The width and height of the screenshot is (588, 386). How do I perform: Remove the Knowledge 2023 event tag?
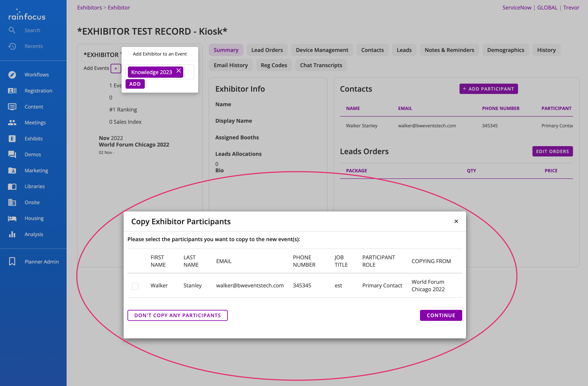click(179, 71)
